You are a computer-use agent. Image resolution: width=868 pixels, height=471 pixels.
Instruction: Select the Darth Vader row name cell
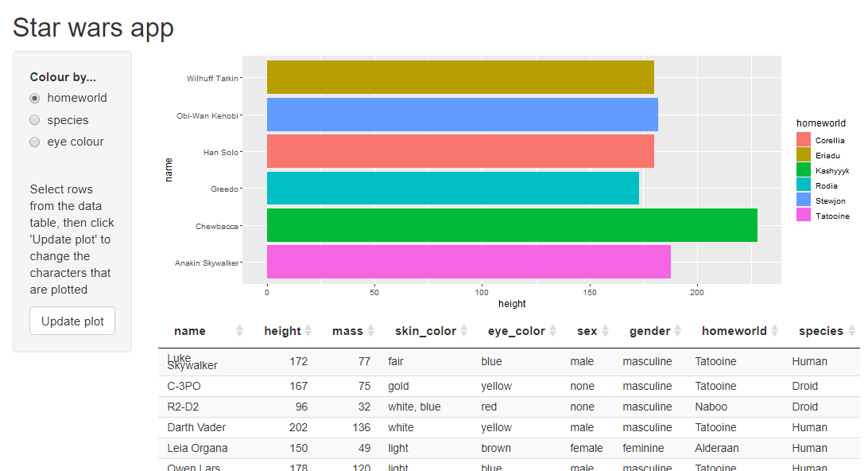pyautogui.click(x=196, y=427)
